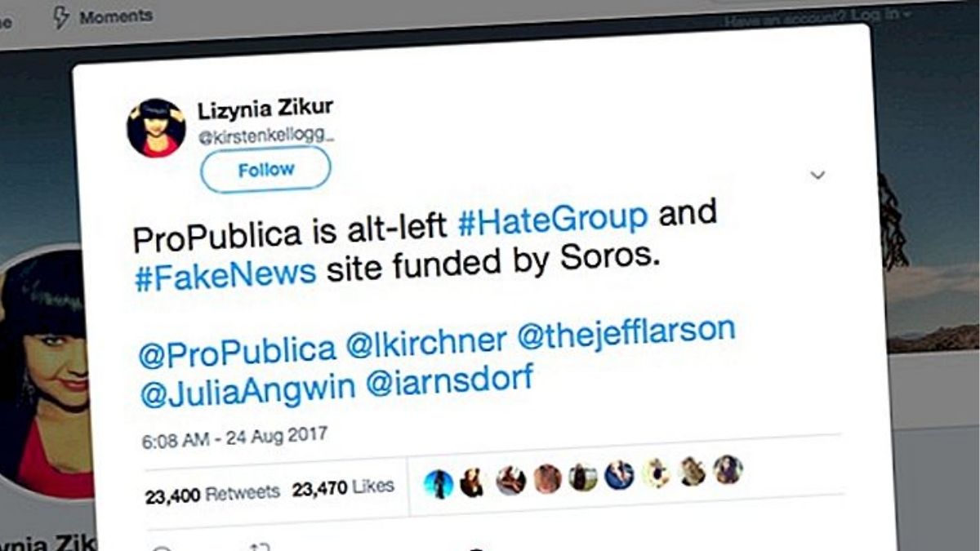This screenshot has height=551, width=980.
Task: Click the 6:08 AM - 24 Aug 2017 timestamp
Action: [x=234, y=438]
